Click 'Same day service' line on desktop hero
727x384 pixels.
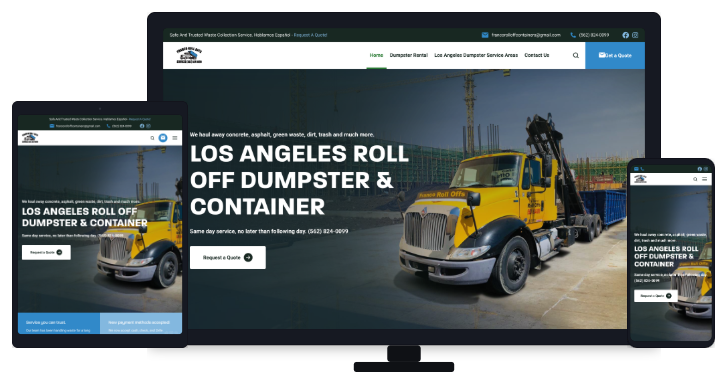click(269, 231)
